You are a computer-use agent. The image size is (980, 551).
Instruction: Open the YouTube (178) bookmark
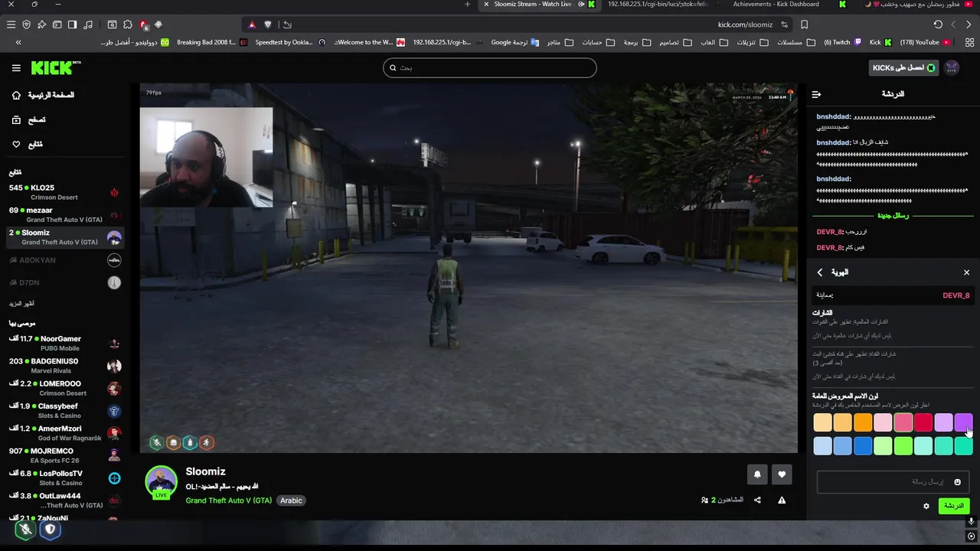click(x=925, y=42)
